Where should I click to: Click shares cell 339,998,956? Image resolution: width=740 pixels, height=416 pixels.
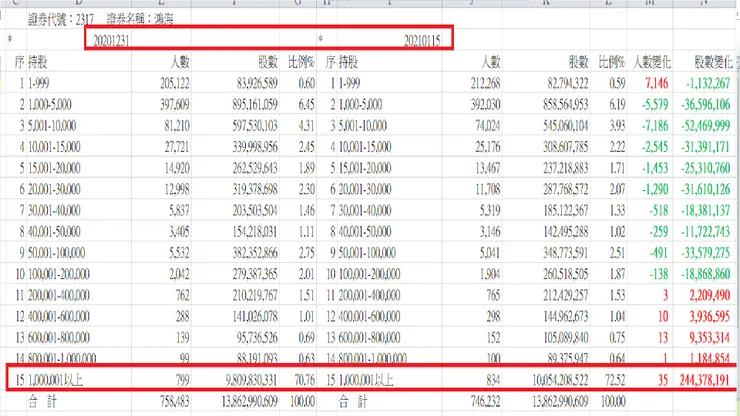click(x=255, y=147)
